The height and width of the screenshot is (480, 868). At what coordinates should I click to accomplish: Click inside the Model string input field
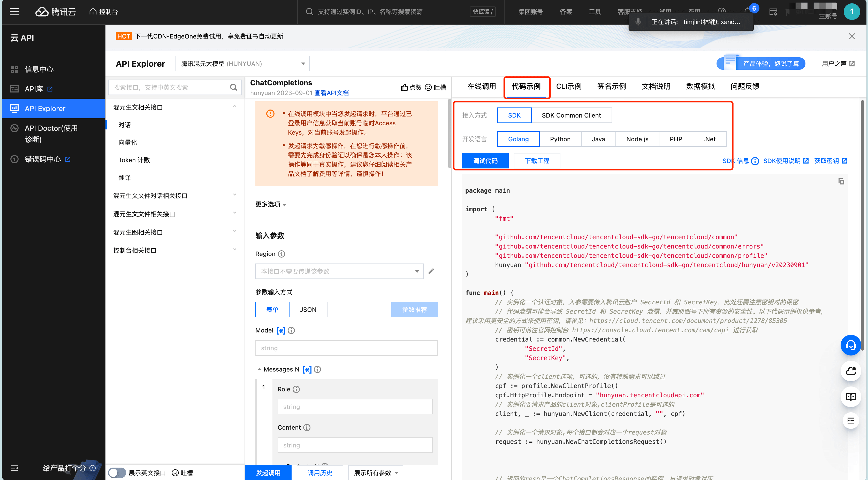[346, 348]
